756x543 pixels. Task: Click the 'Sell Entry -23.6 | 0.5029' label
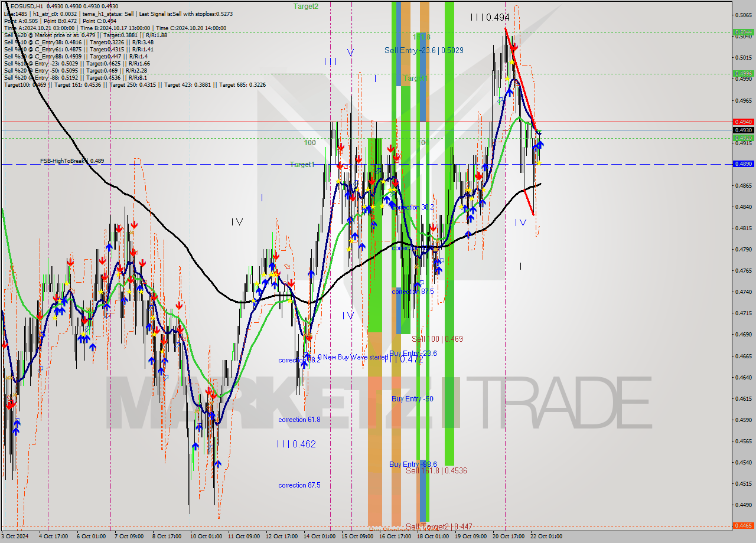pos(423,50)
